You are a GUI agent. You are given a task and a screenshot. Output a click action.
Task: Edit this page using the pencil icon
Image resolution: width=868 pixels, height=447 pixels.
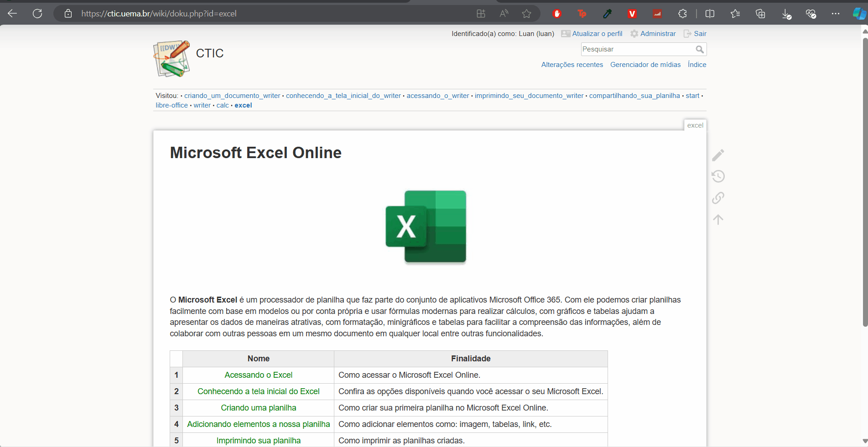(718, 155)
